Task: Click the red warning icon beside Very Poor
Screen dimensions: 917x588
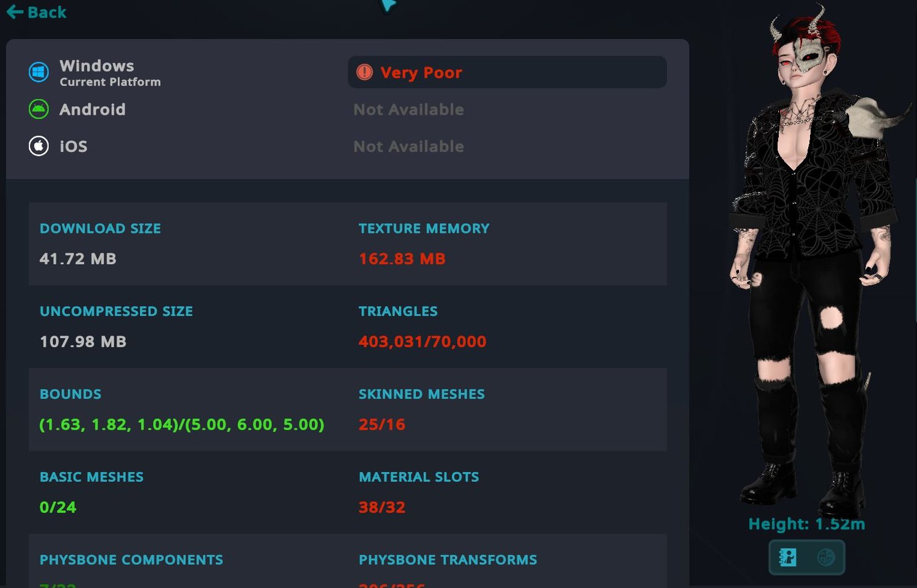Action: pyautogui.click(x=364, y=72)
